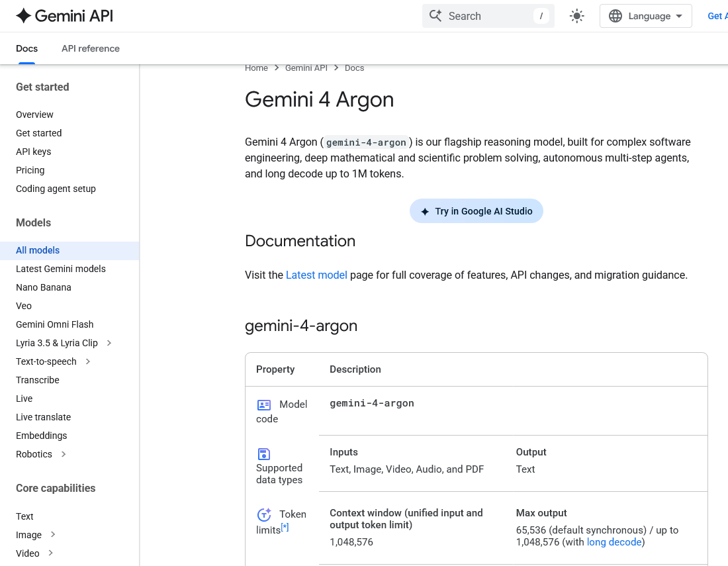Open Latest Gemini models sidebar item

(61, 269)
